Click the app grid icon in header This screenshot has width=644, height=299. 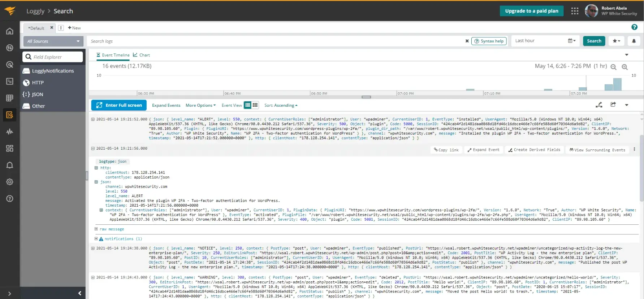point(575,11)
